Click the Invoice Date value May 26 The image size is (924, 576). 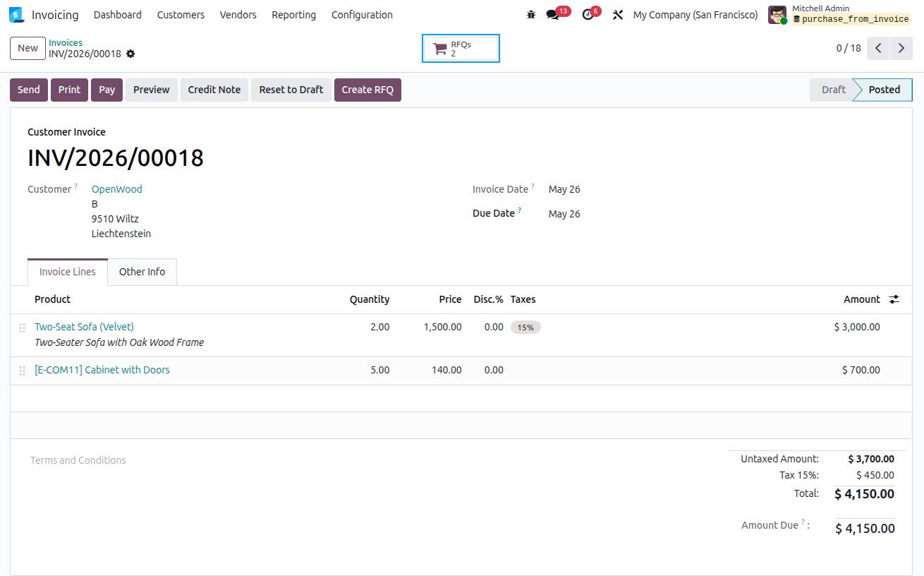(x=564, y=189)
